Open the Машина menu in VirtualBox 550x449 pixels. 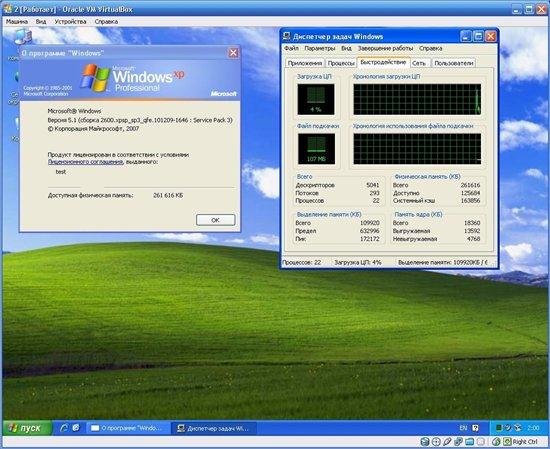16,22
